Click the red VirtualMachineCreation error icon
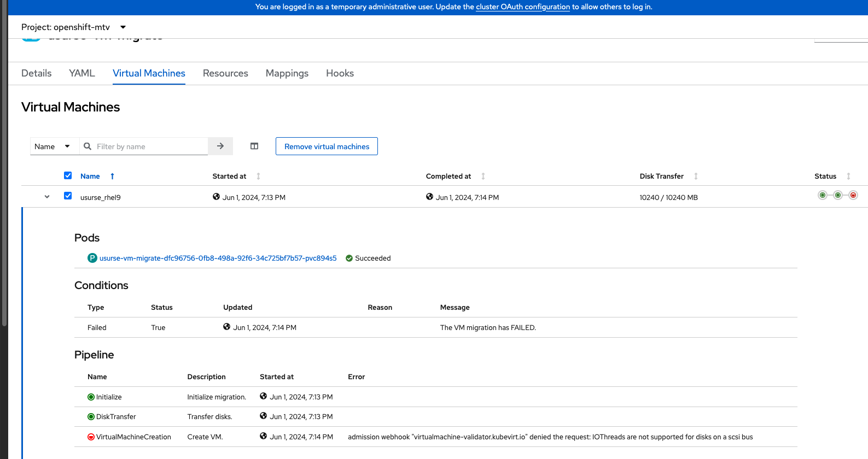This screenshot has width=868, height=459. (x=91, y=437)
